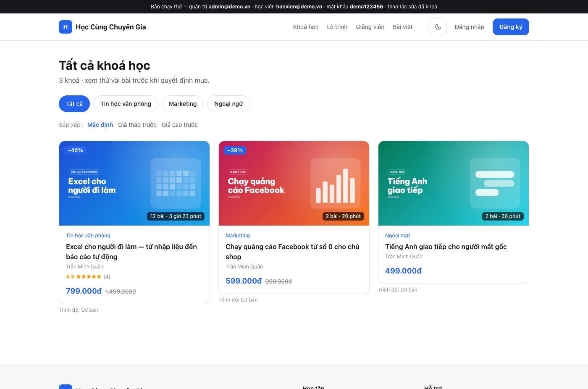Click the struck-through 990.000đ price
The image size is (588, 389).
coord(278,281)
